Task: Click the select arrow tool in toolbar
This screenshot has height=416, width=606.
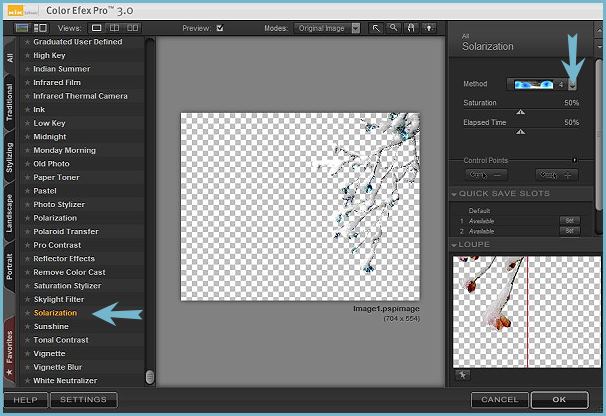Action: click(376, 29)
